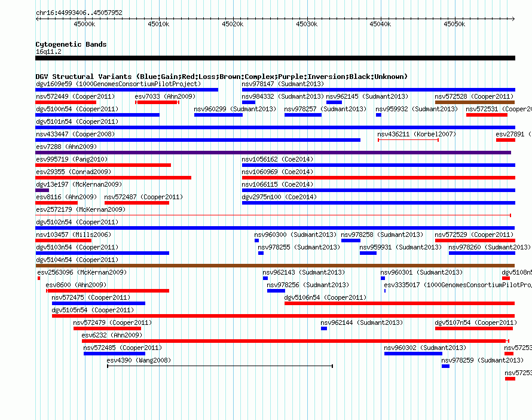Select nsv962145 (Sudmant2013) variant label
Screen dimensions: 532x420
tap(367, 96)
